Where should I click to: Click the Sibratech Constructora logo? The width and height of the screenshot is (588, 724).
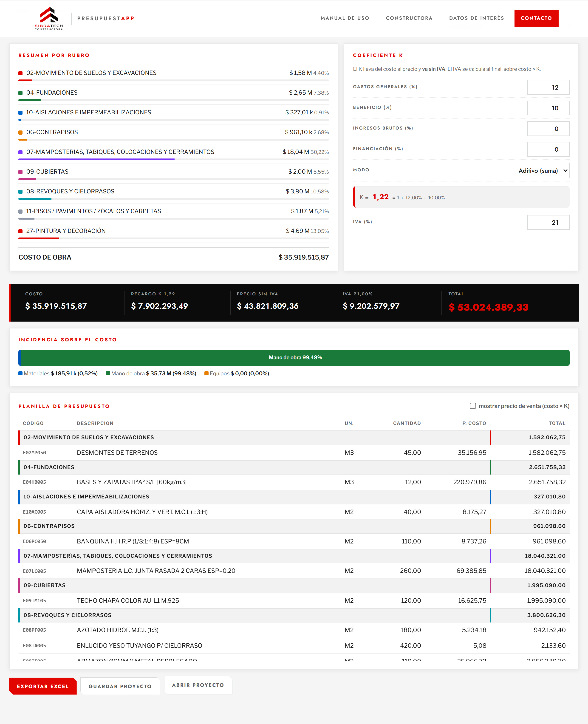(x=49, y=19)
